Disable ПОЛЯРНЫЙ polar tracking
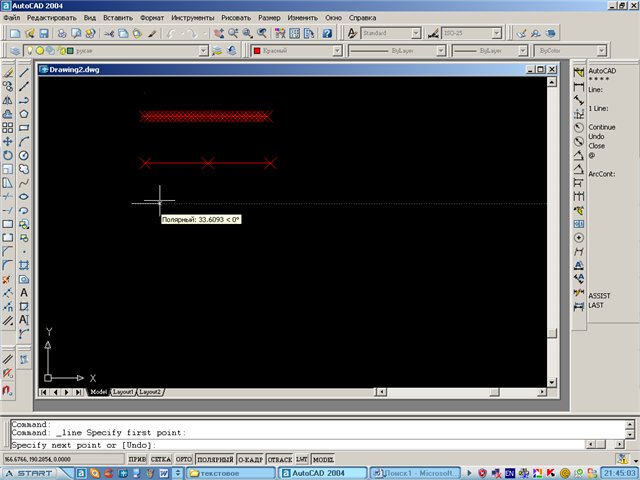This screenshot has width=640, height=480. [x=214, y=459]
